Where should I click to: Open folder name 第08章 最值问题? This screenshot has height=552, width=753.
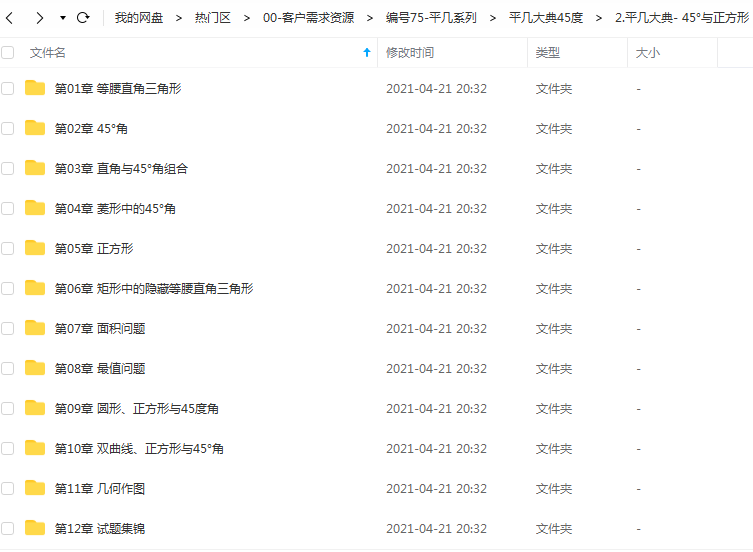(x=100, y=368)
